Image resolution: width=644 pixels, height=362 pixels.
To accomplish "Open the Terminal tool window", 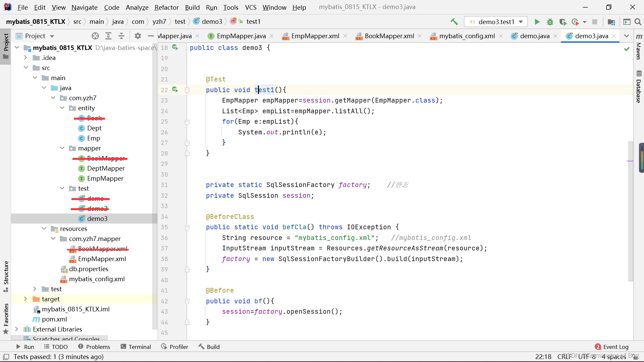I will 136,347.
